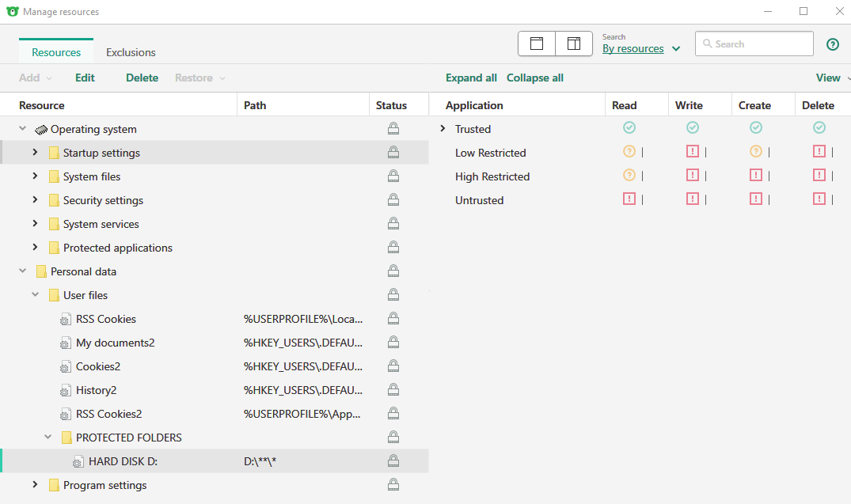Click the Delete button
This screenshot has width=851, height=504.
(142, 78)
